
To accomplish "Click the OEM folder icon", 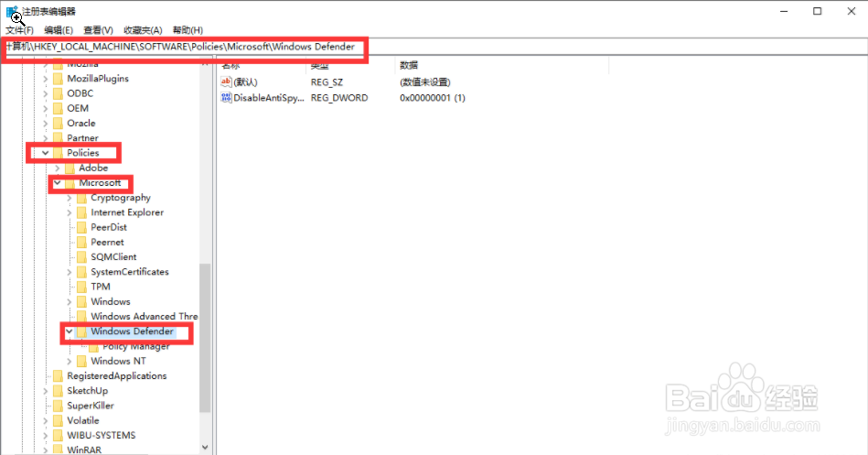I will click(x=58, y=109).
